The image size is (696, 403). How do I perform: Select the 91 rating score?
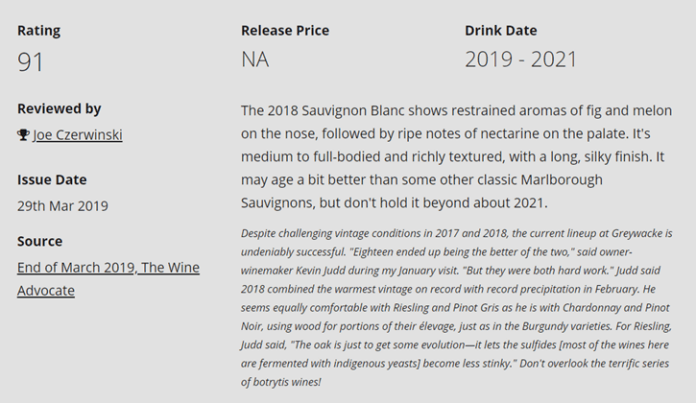(30, 61)
